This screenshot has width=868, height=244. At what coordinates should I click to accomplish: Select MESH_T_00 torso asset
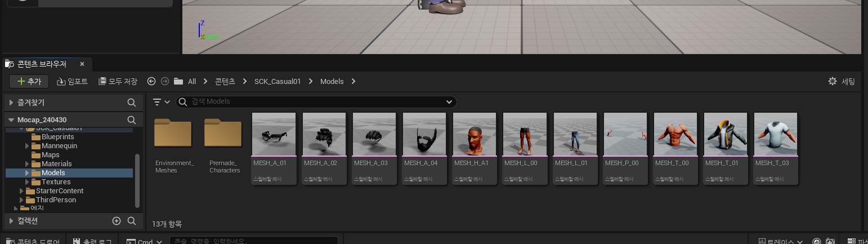click(x=675, y=148)
